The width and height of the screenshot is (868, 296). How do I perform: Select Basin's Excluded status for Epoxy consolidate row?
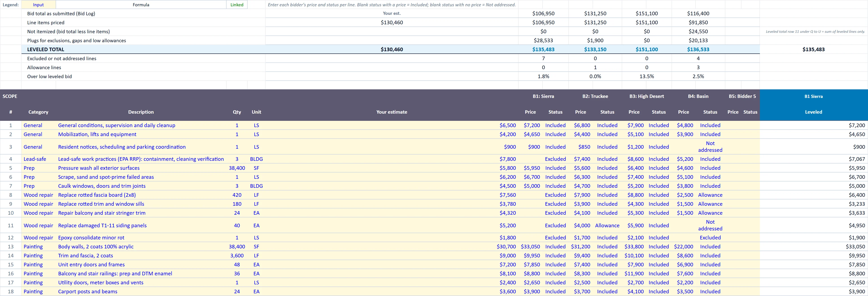710,238
